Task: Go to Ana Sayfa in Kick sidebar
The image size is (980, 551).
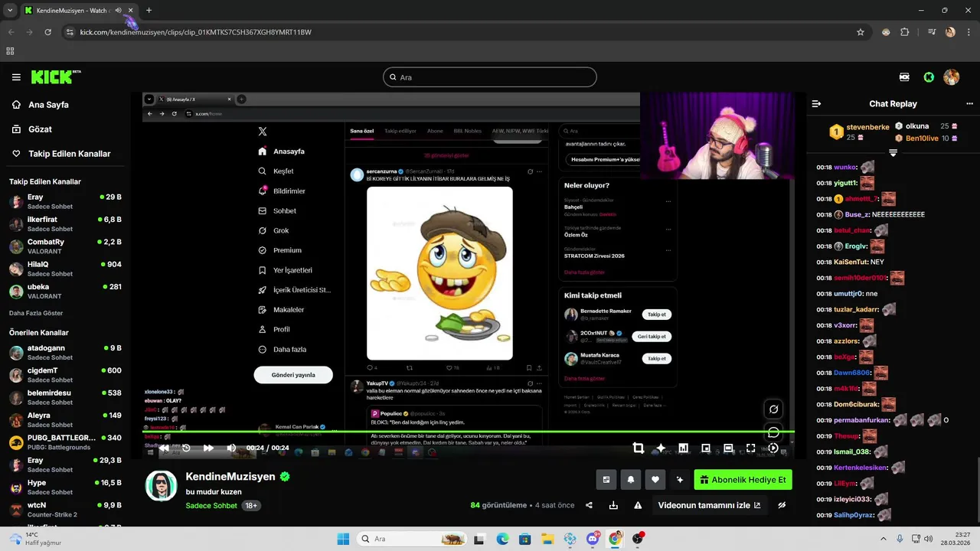Action: pos(41,105)
